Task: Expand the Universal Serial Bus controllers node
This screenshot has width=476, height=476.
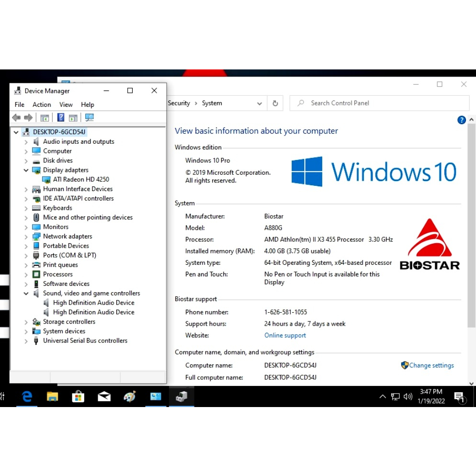Action: 26,341
